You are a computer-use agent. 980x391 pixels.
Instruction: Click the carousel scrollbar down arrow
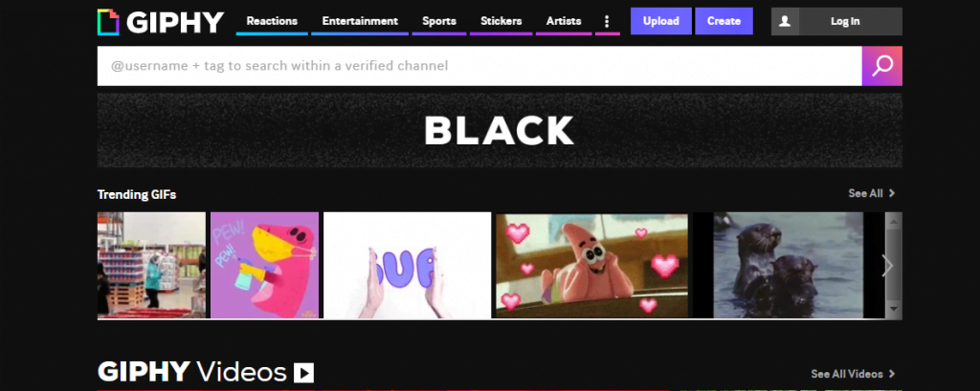[x=893, y=309]
